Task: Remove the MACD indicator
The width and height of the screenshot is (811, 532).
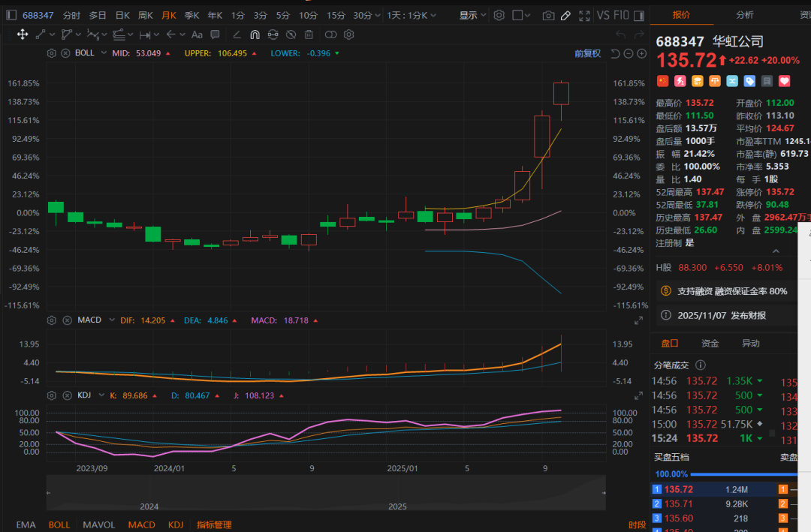Action: pos(68,320)
